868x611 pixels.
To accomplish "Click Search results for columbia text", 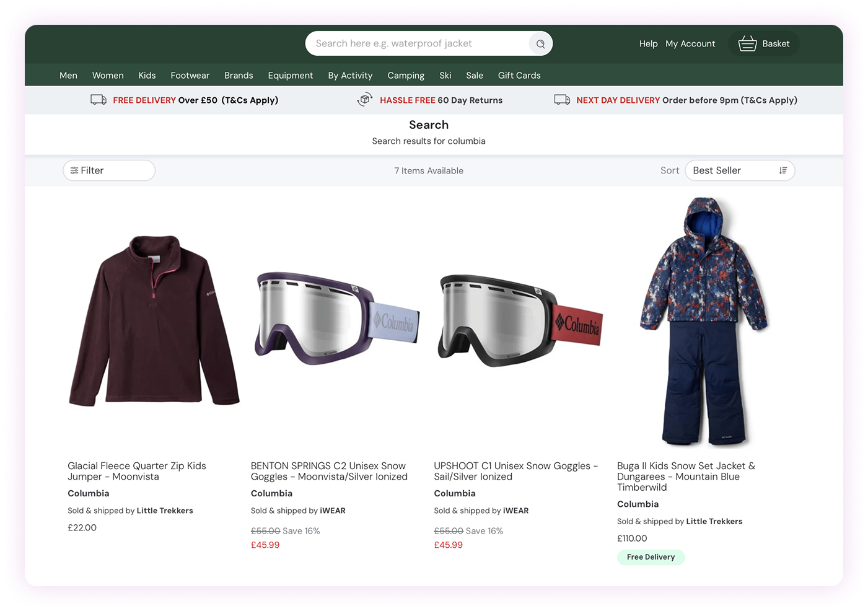I will click(x=429, y=141).
